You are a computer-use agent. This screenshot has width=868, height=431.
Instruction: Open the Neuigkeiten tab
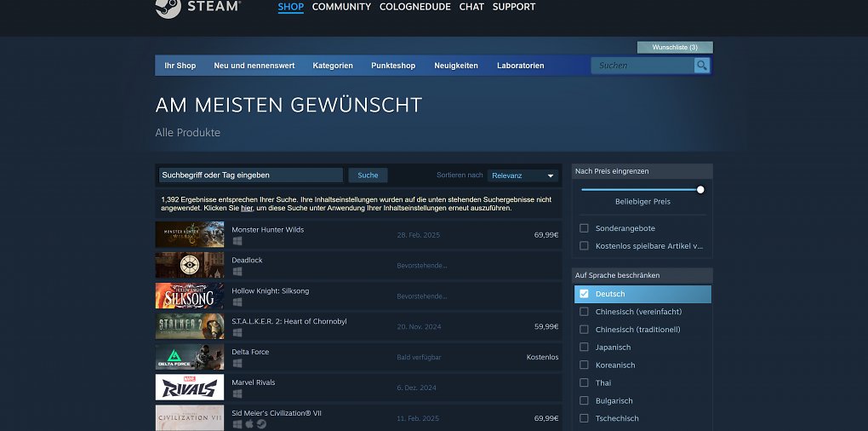[456, 66]
